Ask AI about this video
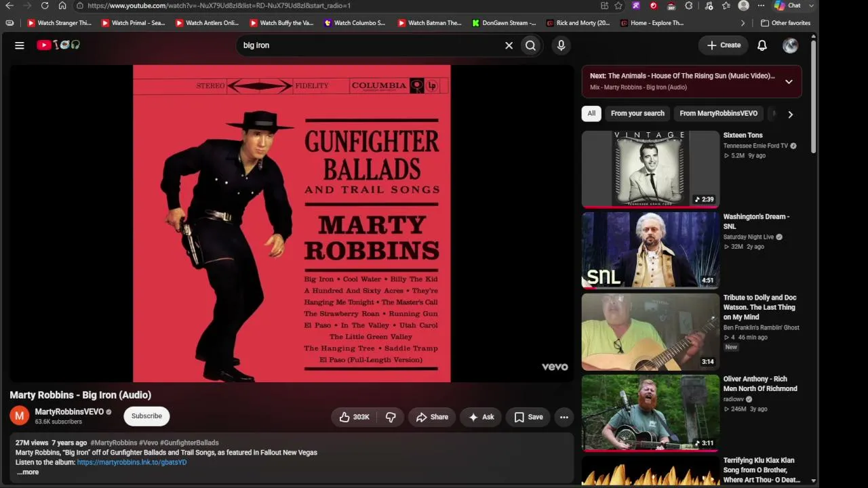Viewport: 868px width, 488px height. [x=481, y=417]
